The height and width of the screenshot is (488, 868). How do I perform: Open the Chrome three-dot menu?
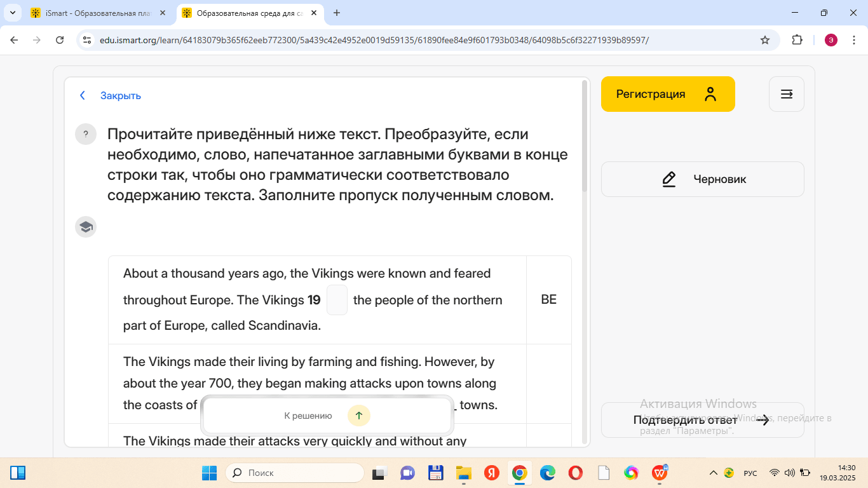853,40
